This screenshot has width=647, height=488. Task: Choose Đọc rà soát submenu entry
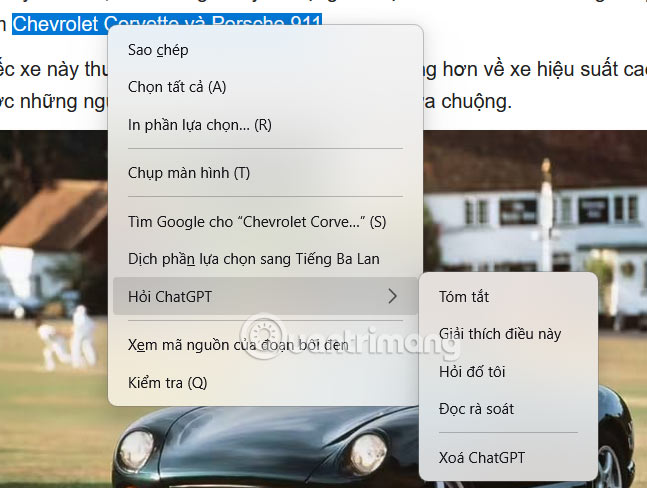pyautogui.click(x=508, y=409)
